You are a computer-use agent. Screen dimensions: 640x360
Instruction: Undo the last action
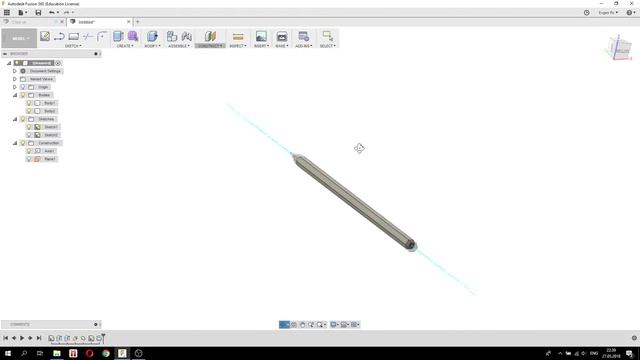coord(52,13)
